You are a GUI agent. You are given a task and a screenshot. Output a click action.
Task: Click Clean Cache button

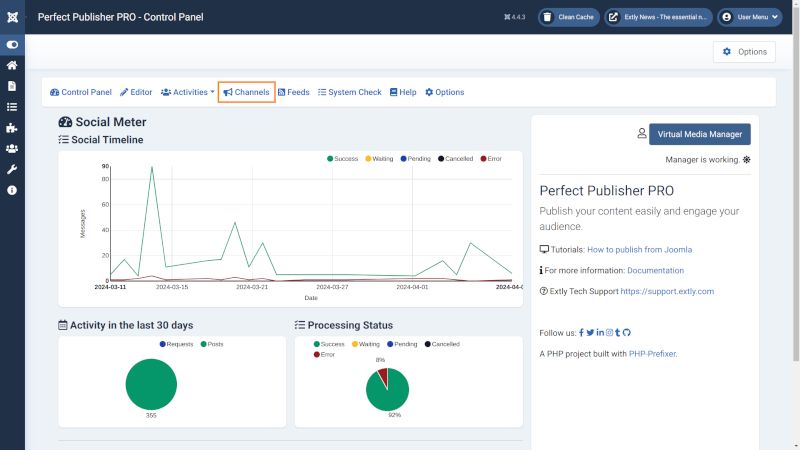point(568,17)
